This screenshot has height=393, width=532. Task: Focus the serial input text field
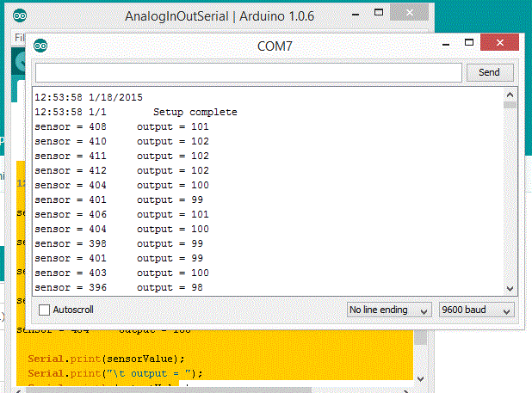click(249, 72)
